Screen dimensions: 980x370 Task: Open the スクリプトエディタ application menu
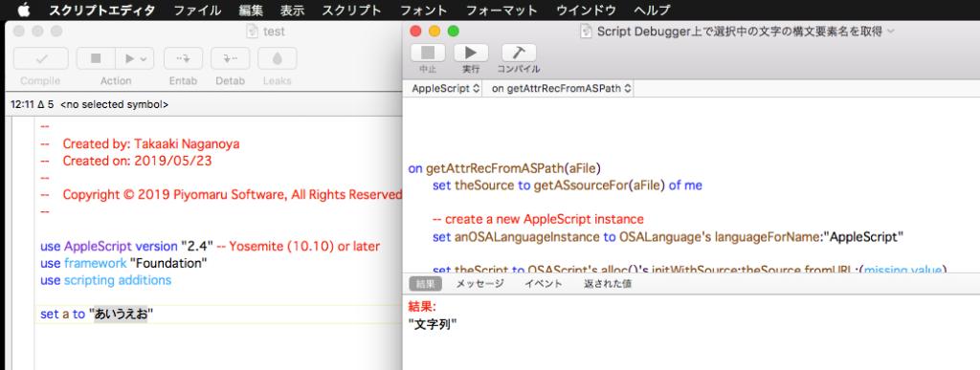tap(101, 10)
